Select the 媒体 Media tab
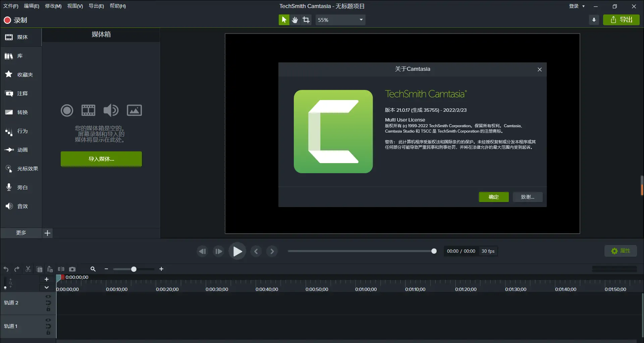The width and height of the screenshot is (644, 343). coord(21,37)
